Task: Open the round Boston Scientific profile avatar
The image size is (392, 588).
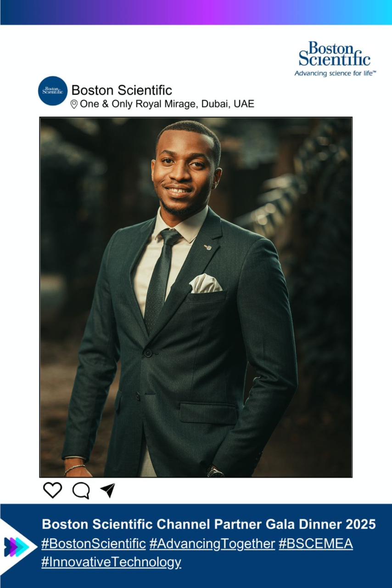Action: pos(53,91)
